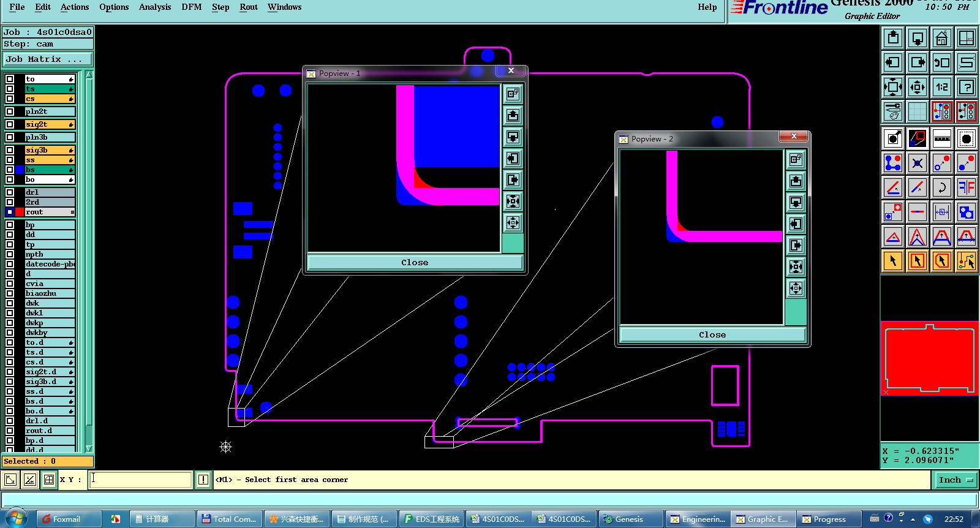Image resolution: width=980 pixels, height=528 pixels.
Task: Select the X delete point tool
Action: tap(918, 163)
